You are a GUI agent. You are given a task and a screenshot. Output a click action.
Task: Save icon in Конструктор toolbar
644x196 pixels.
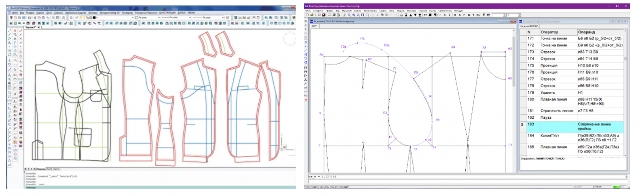coord(319,15)
